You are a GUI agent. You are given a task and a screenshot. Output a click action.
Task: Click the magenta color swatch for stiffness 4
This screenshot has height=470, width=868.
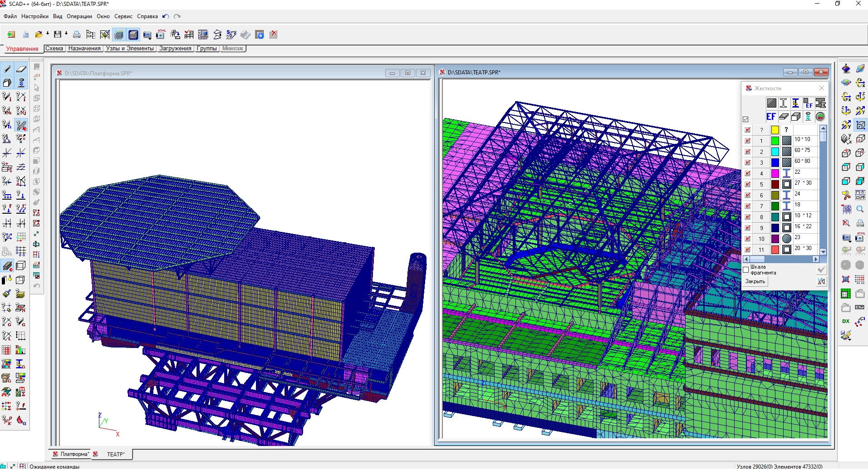coord(775,173)
